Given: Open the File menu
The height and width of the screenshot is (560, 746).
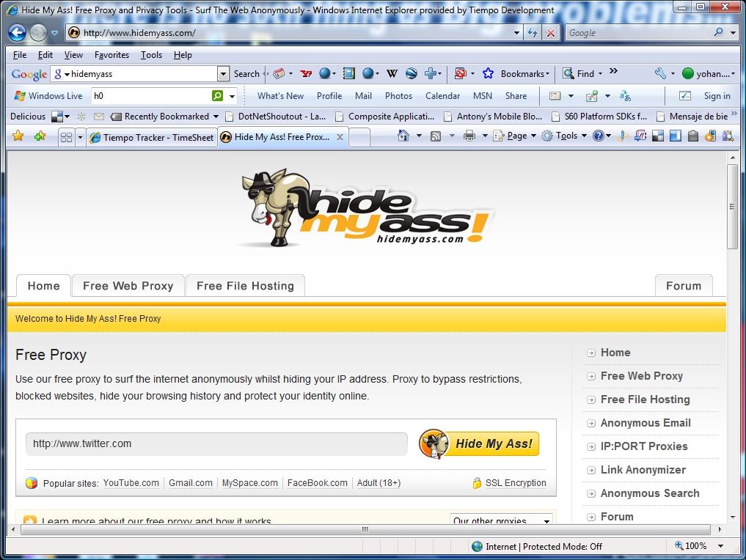Looking at the screenshot, I should (20, 55).
